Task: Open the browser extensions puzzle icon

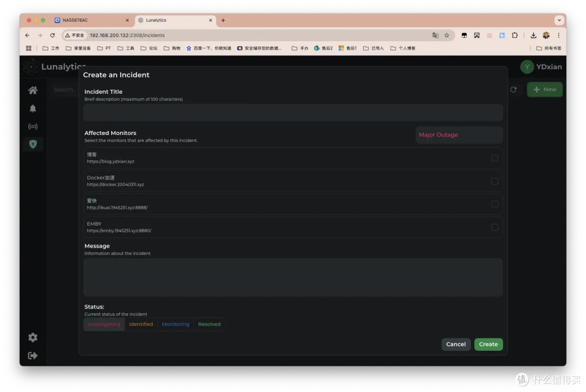Action: point(514,35)
